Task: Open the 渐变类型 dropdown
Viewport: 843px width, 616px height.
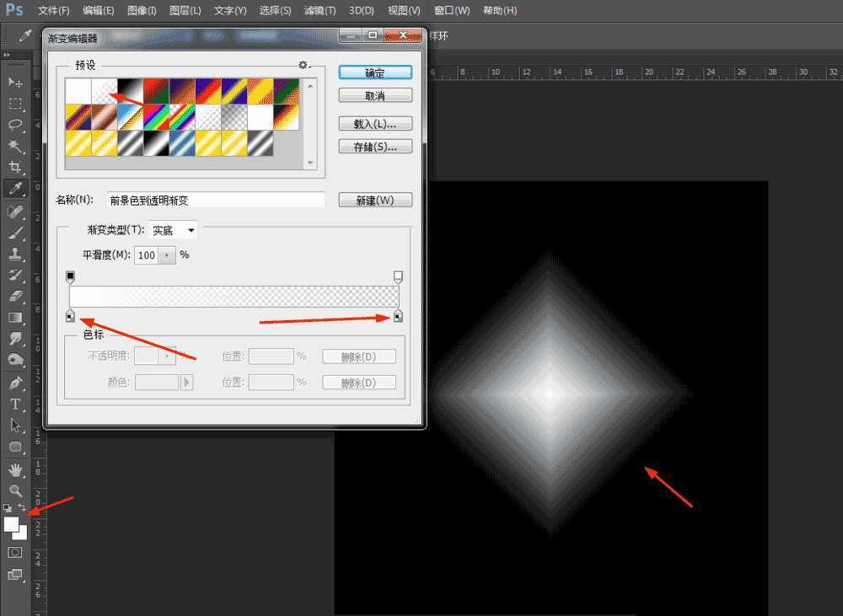Action: (x=173, y=230)
